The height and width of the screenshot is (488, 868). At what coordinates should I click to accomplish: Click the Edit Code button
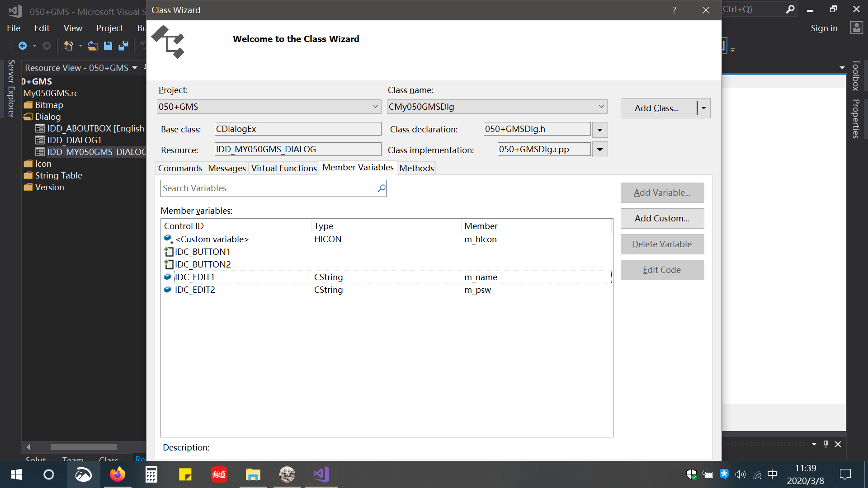click(662, 270)
